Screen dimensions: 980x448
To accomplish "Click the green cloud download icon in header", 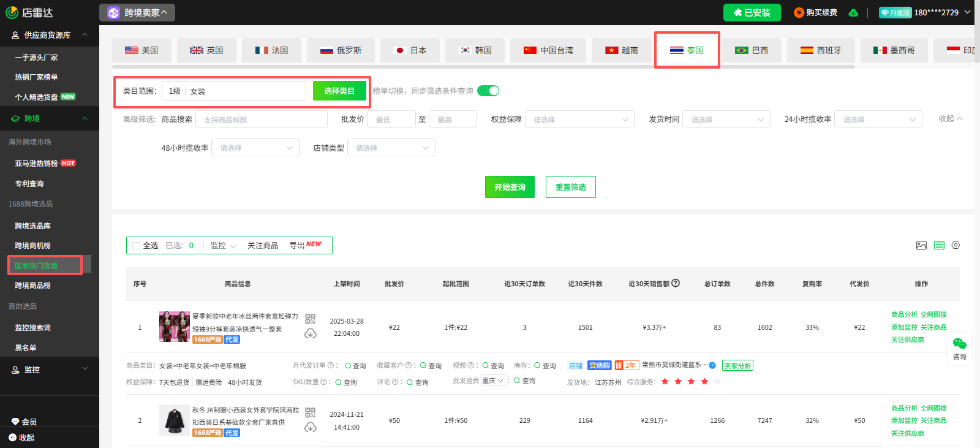I will [853, 13].
